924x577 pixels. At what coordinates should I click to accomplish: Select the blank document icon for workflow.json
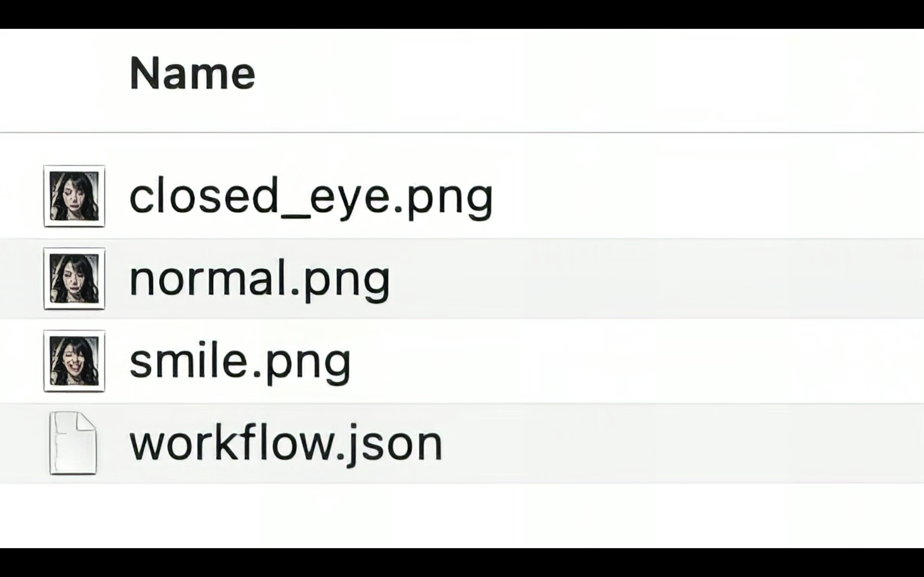click(x=73, y=443)
